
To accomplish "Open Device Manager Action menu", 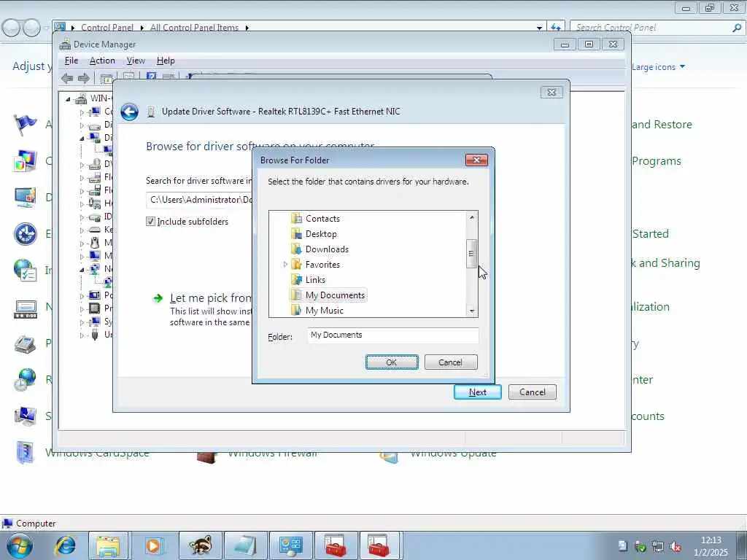I will coord(102,61).
